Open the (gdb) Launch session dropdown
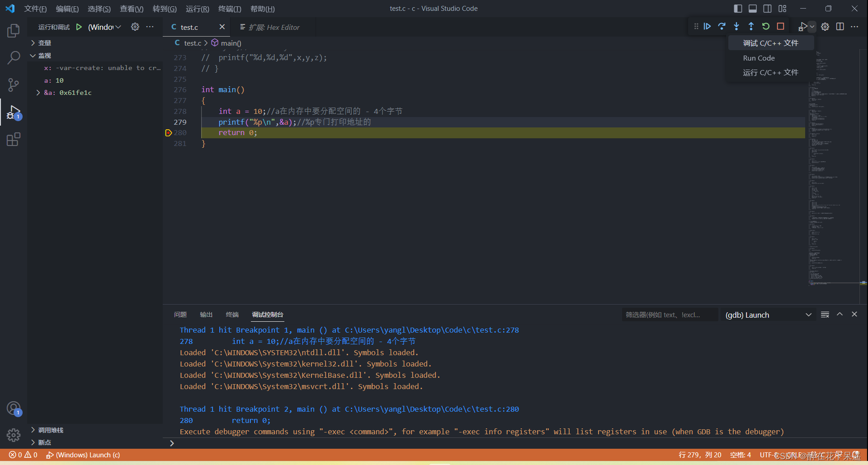Screen dimensions: 868x465 [769, 315]
